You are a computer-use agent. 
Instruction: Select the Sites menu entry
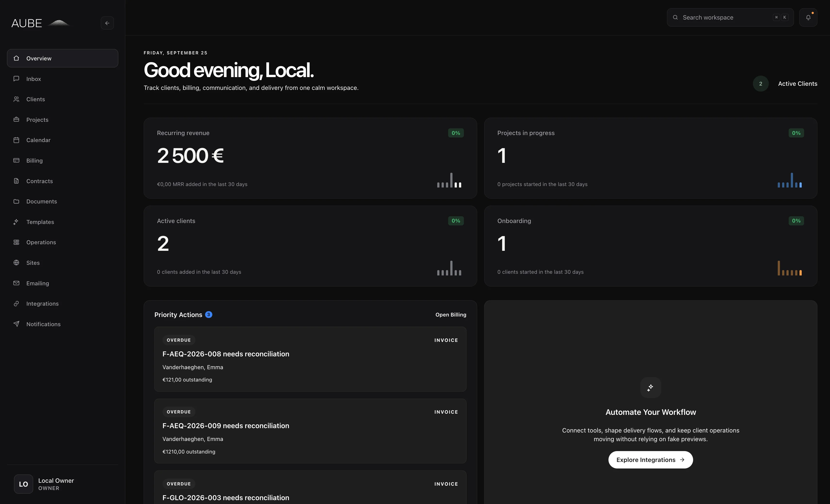click(x=63, y=262)
